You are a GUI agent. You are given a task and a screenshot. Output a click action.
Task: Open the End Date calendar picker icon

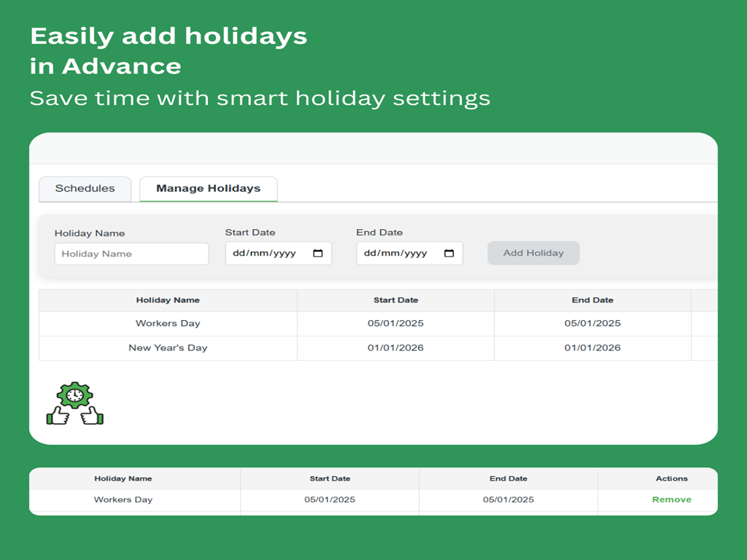449,254
